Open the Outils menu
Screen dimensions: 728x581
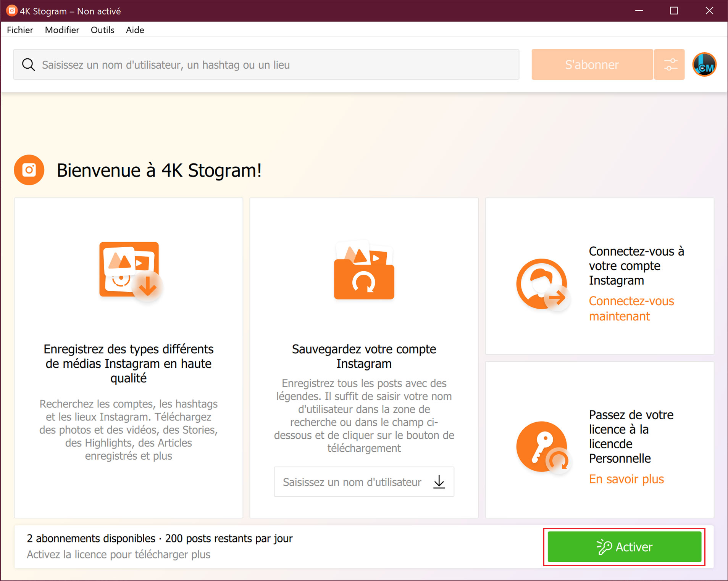pos(102,30)
